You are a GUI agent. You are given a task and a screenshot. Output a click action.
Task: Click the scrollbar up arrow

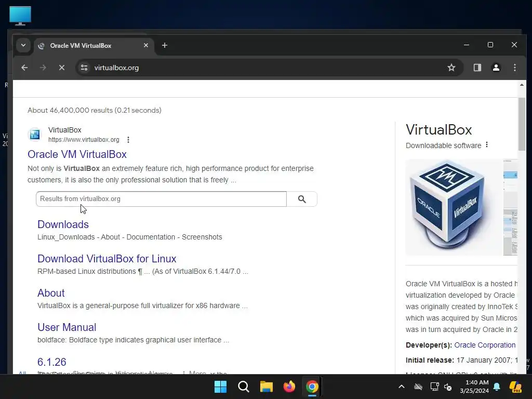pyautogui.click(x=522, y=85)
